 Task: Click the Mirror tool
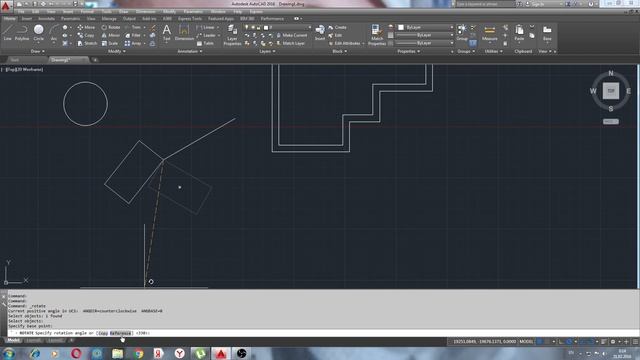(x=111, y=36)
